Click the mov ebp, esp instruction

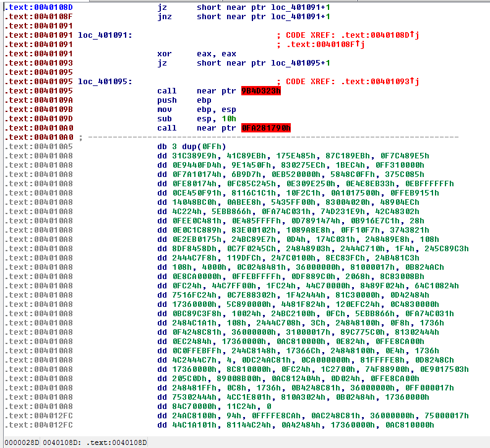click(x=186, y=110)
